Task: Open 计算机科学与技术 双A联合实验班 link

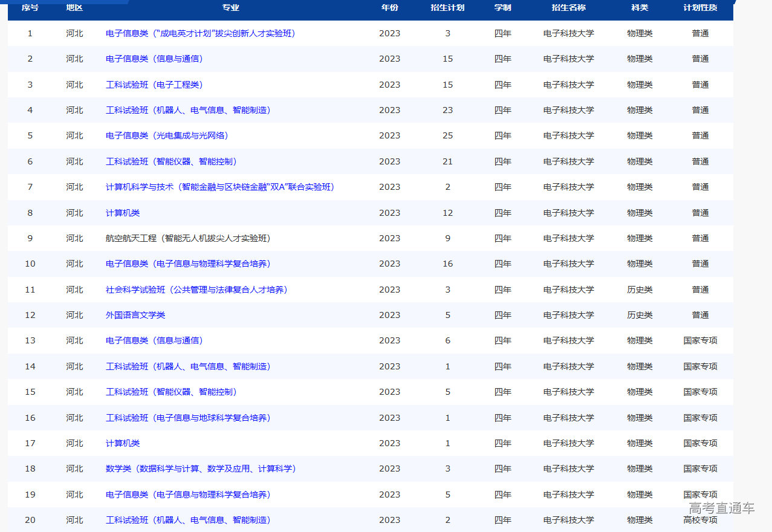Action: pyautogui.click(x=219, y=187)
